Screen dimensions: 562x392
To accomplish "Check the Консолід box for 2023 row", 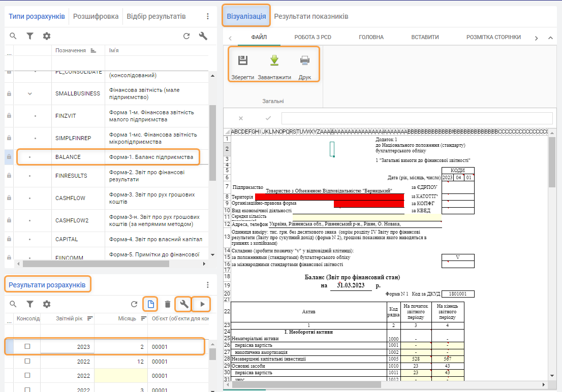I will pos(27,346).
